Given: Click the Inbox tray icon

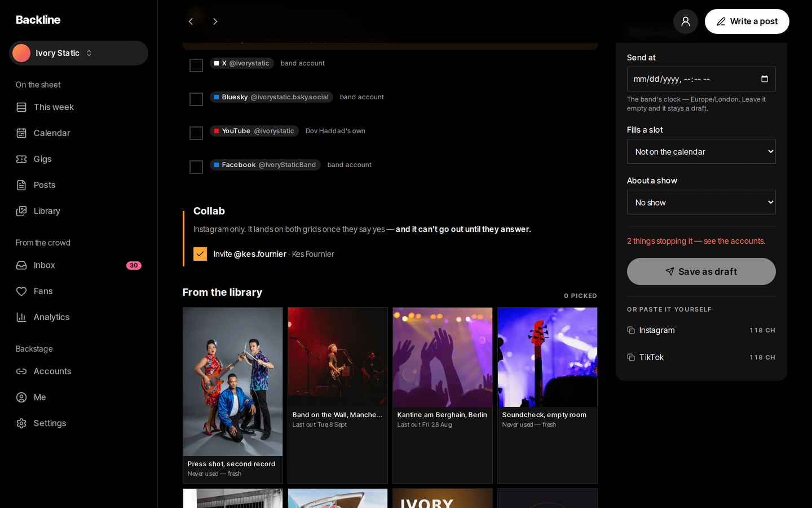Looking at the screenshot, I should 21,265.
